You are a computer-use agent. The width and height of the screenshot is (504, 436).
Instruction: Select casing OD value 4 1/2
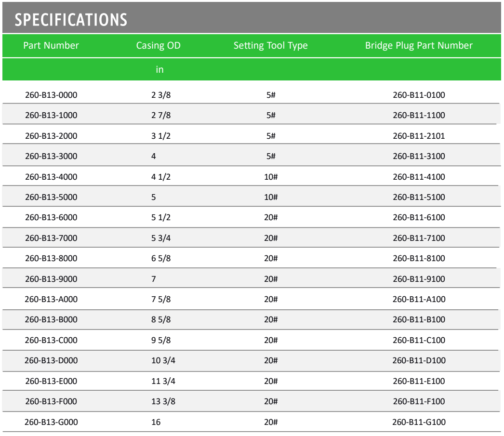coord(161,177)
